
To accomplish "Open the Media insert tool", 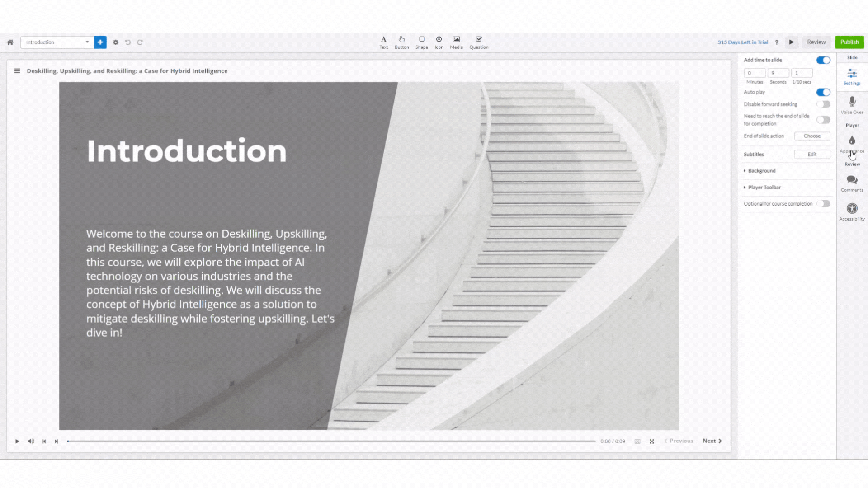I will tap(456, 42).
